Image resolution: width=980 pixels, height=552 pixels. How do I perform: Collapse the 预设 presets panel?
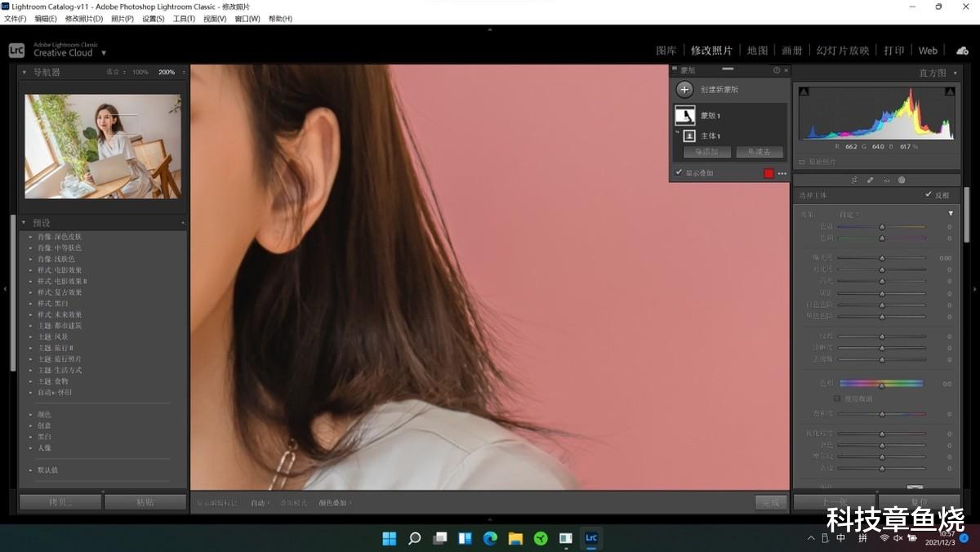click(x=24, y=222)
